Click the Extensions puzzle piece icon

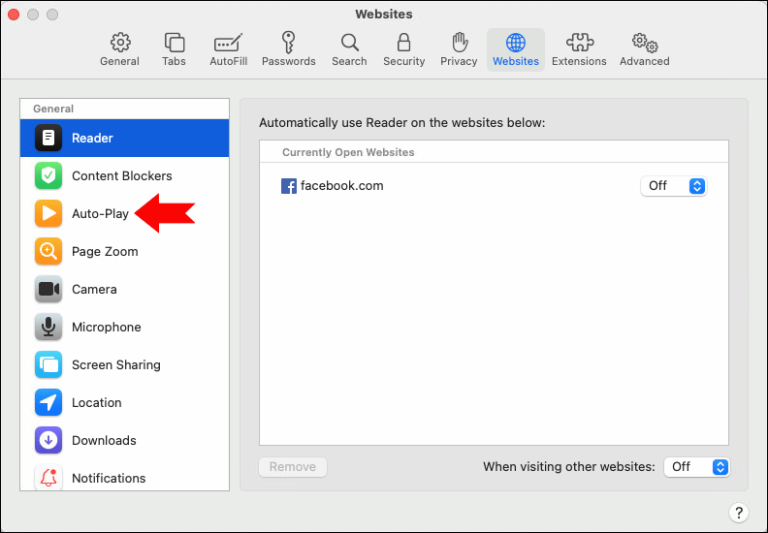tap(580, 43)
